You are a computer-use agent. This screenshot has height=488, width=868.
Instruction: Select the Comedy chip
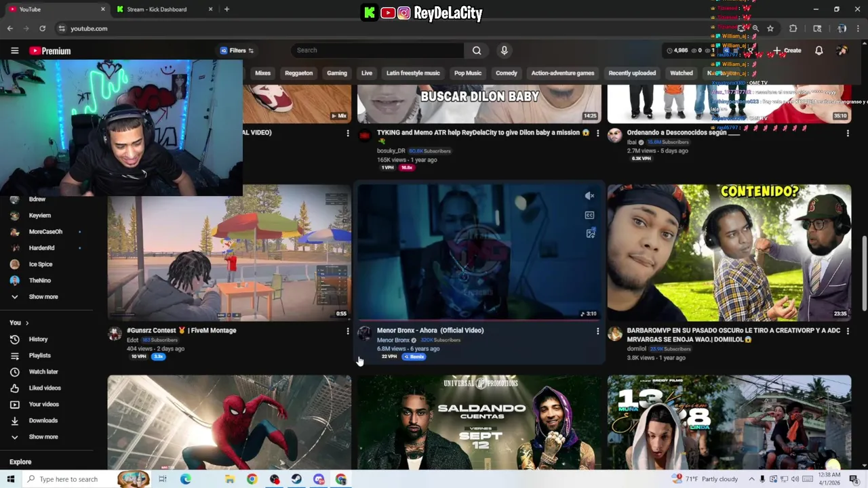[506, 73]
